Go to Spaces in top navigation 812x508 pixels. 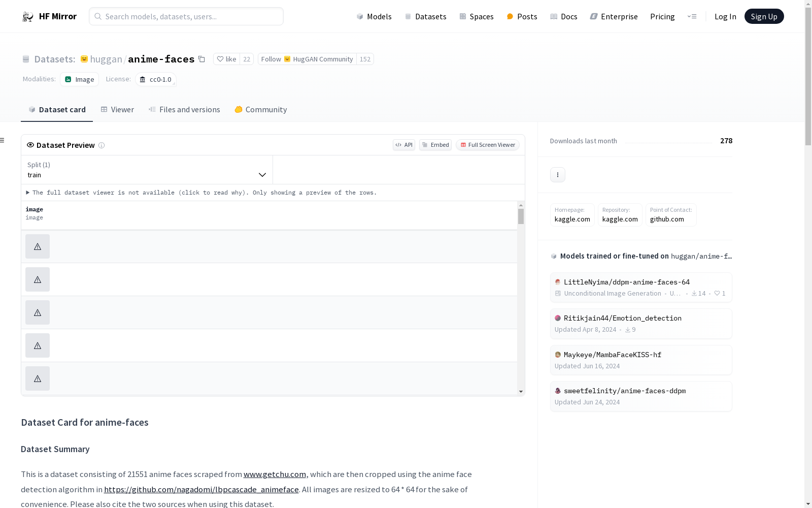[477, 16]
